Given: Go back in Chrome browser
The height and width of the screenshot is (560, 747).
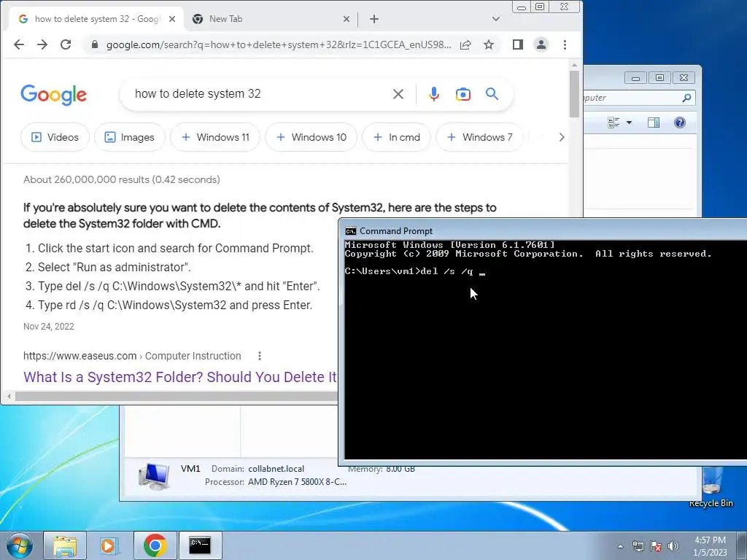Looking at the screenshot, I should [19, 44].
